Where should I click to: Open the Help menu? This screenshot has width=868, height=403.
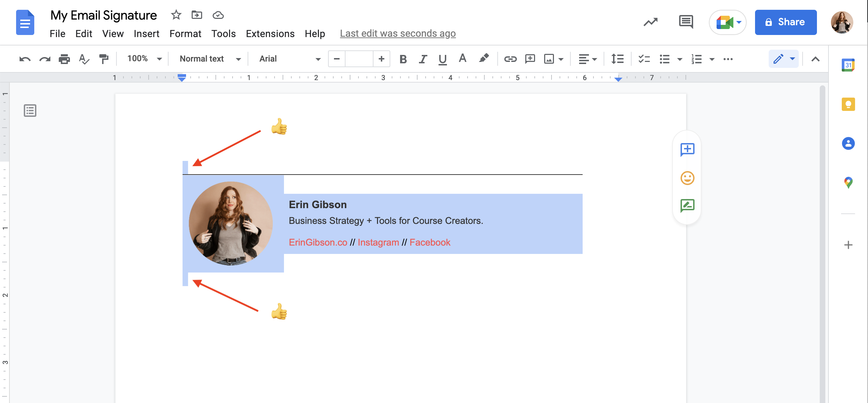click(x=315, y=34)
